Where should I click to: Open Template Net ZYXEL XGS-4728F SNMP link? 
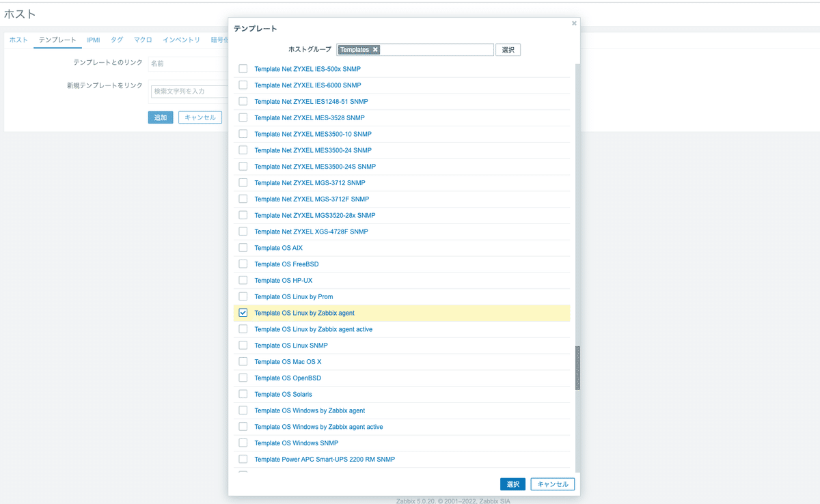(x=311, y=232)
